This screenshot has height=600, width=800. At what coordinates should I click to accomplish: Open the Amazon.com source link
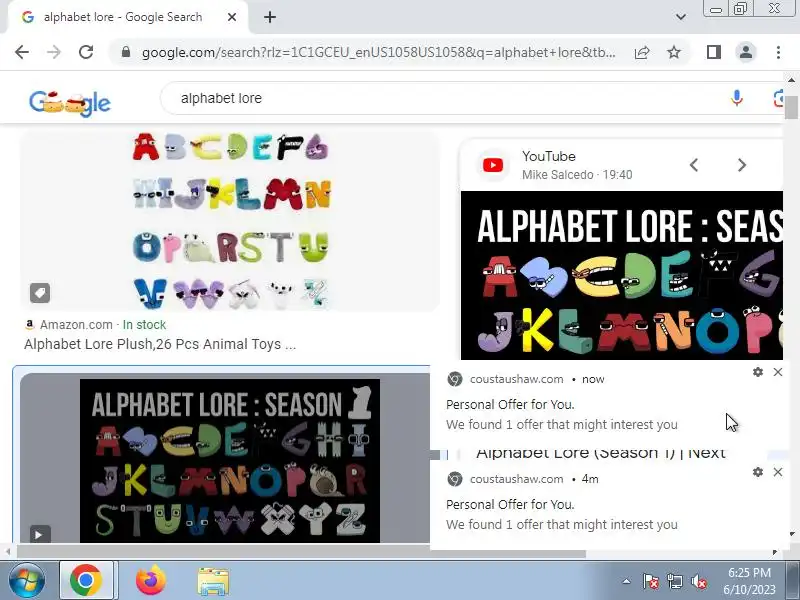pos(76,325)
